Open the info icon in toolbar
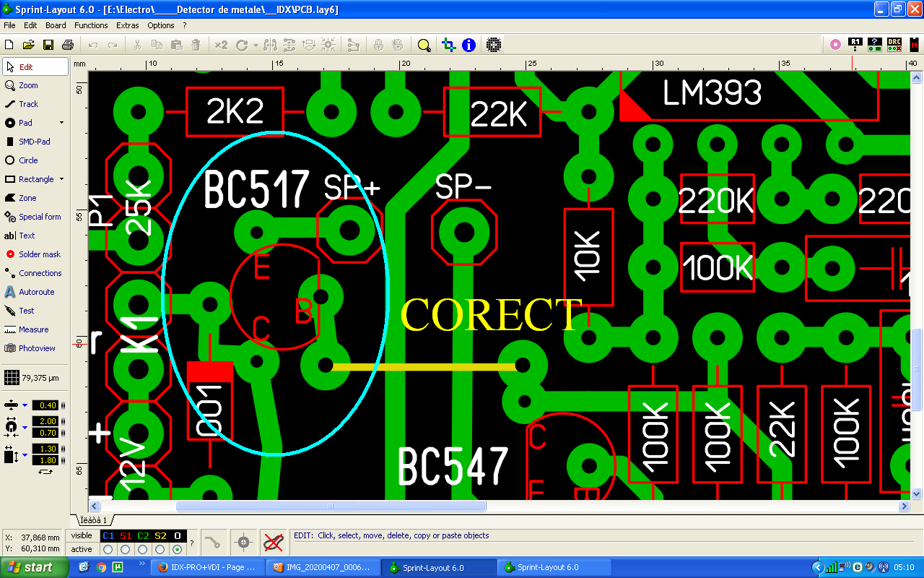Screen dimensions: 924x578 click(x=468, y=45)
